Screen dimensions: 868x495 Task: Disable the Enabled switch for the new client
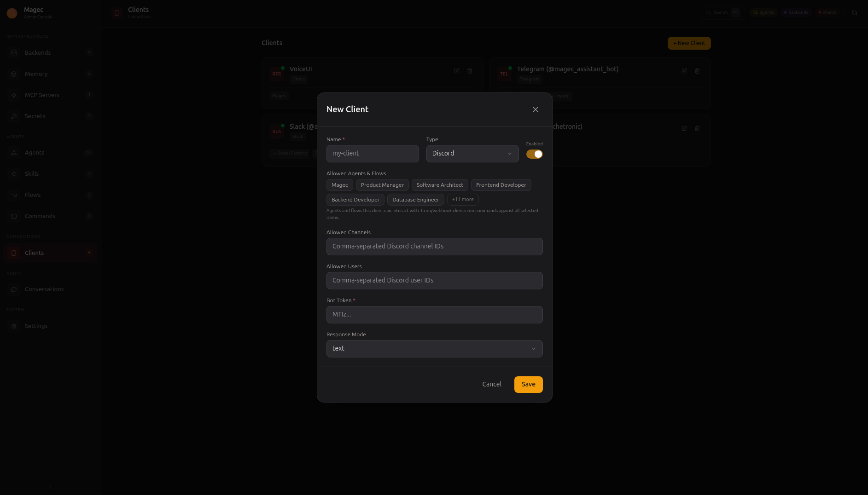pos(534,154)
